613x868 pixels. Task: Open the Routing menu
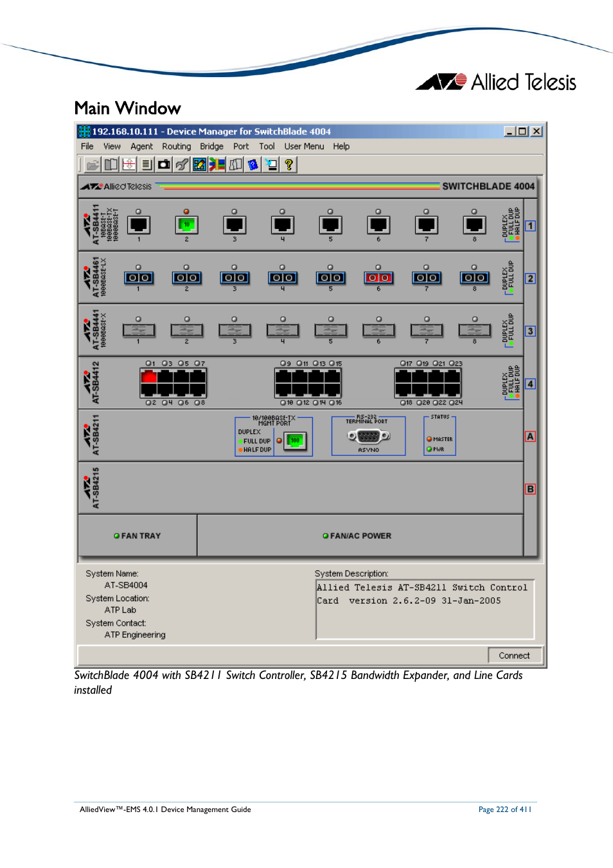[x=176, y=147]
